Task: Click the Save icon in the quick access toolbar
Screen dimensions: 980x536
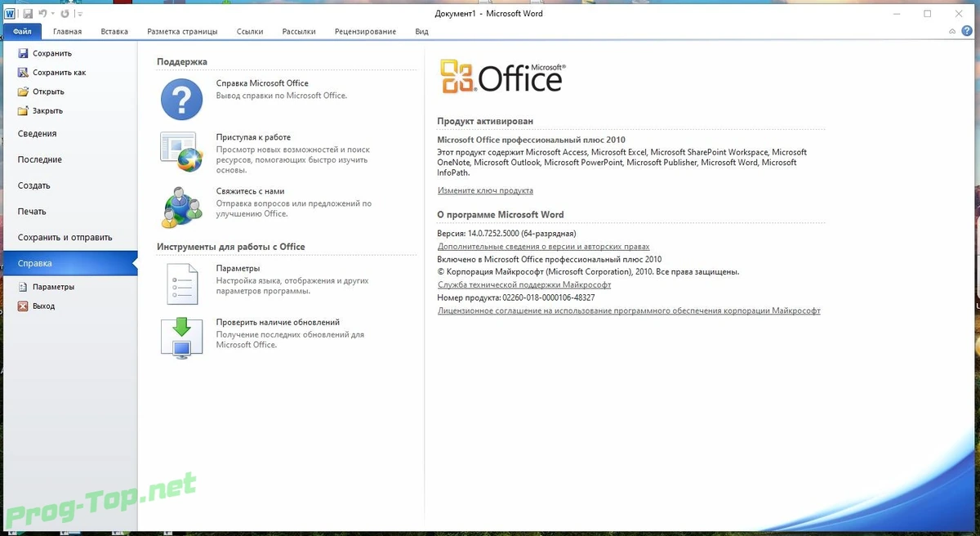Action: click(x=28, y=14)
